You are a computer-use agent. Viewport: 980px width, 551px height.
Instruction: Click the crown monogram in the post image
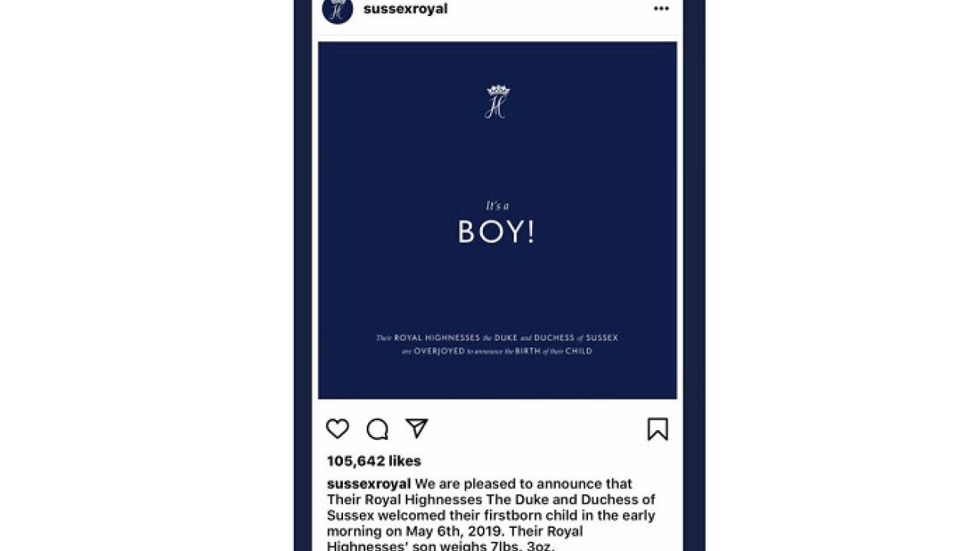(x=497, y=103)
